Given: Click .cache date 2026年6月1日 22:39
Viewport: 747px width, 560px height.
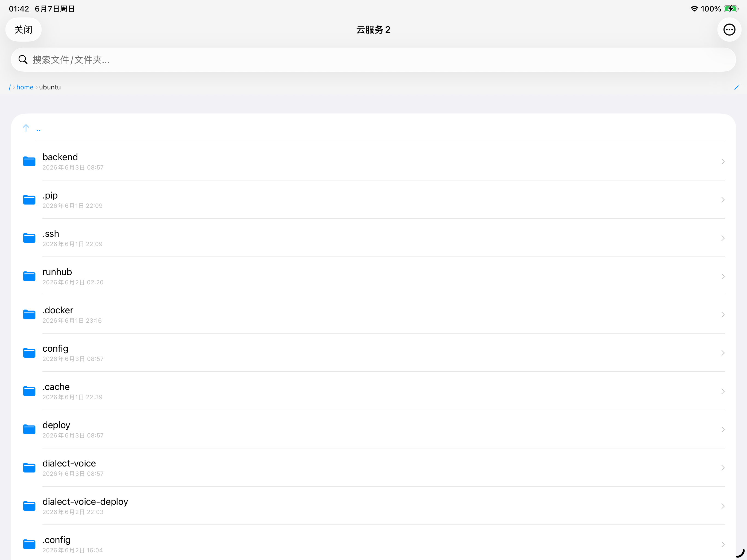Looking at the screenshot, I should click(73, 397).
